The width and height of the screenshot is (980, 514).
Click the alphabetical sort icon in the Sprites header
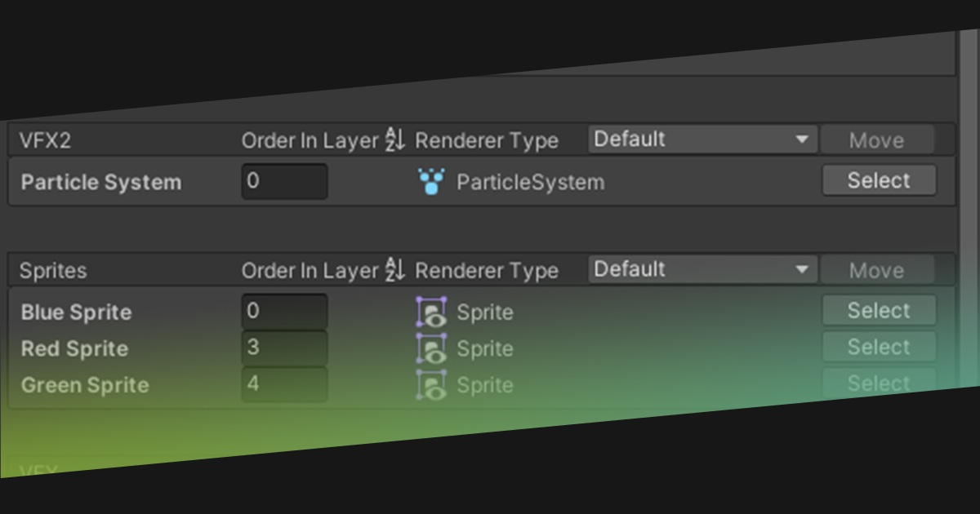point(395,269)
